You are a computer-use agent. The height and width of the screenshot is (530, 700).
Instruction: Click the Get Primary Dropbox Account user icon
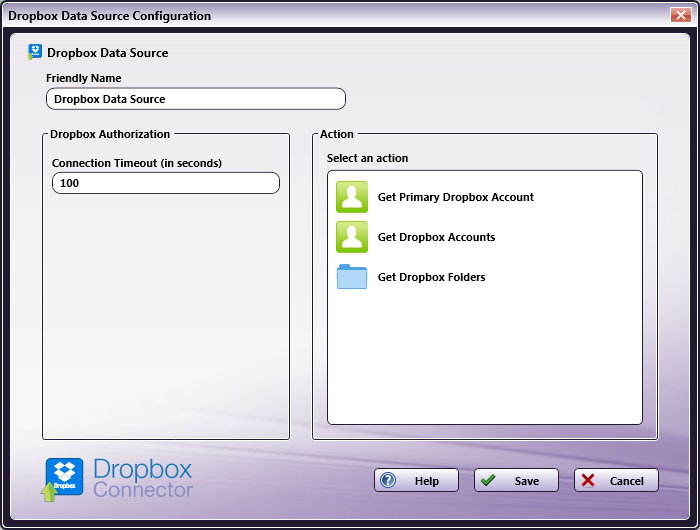352,197
